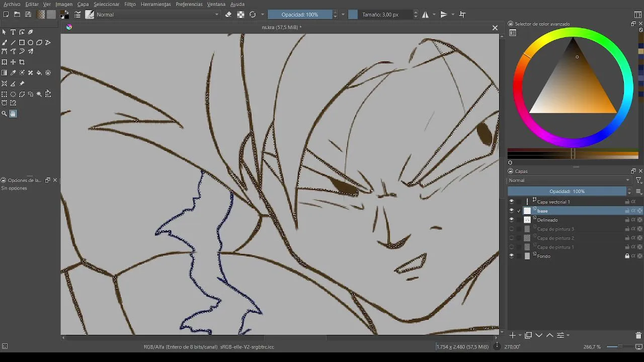This screenshot has width=644, height=362.
Task: Open the layer blending mode dropdown
Action: pyautogui.click(x=570, y=180)
